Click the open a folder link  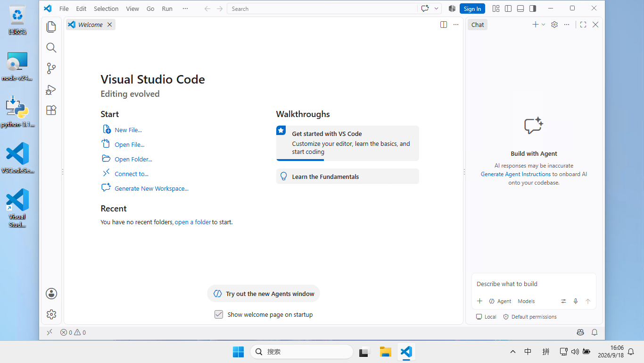pos(193,222)
